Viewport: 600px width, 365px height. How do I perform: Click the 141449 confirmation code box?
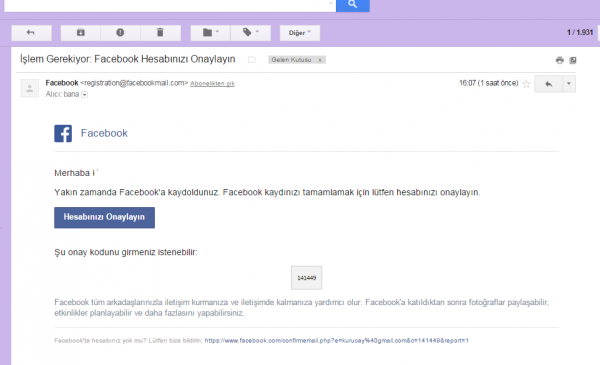coord(307,278)
